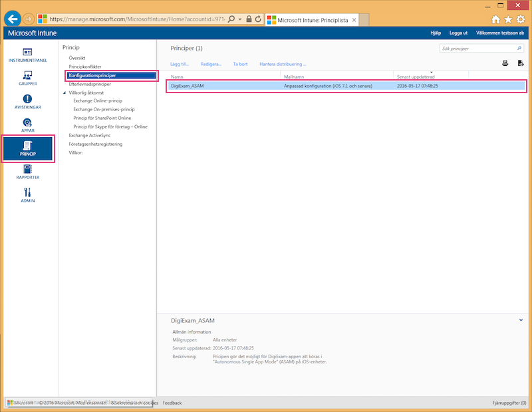This screenshot has width=532, height=412.
Task: Click the Hjälp header link
Action: (436, 33)
